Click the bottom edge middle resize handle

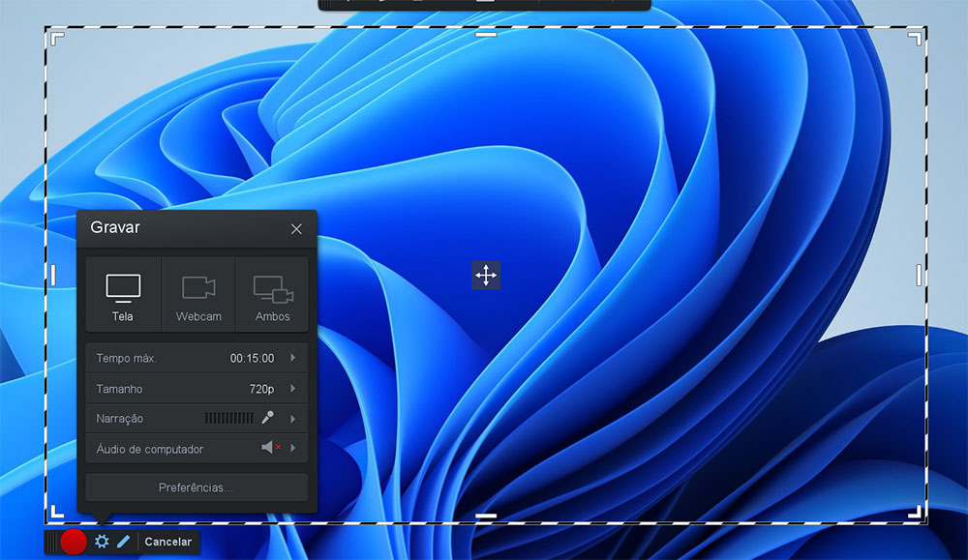(x=486, y=515)
